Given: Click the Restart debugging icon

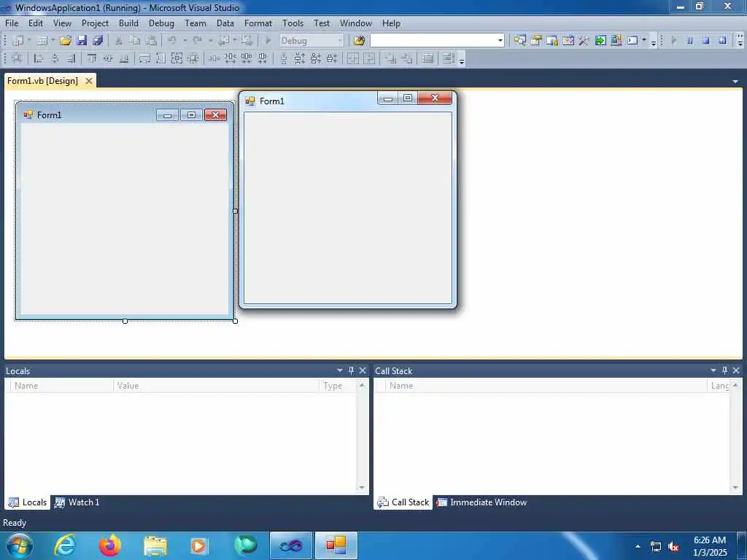Looking at the screenshot, I should 722,41.
